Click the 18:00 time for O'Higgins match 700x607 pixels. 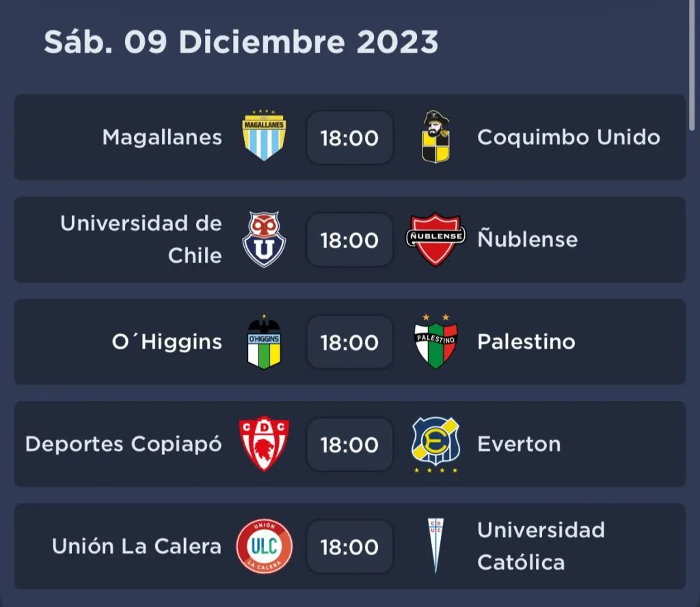[350, 342]
